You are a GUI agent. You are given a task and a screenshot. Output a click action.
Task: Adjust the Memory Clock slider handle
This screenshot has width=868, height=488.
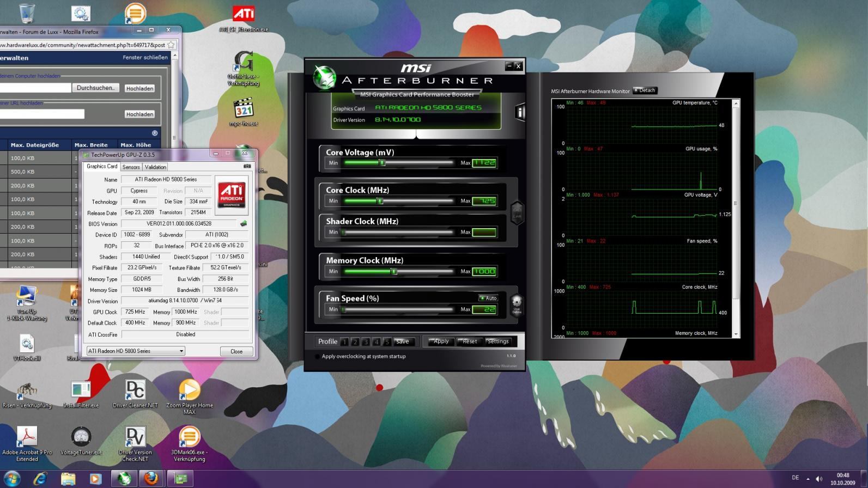click(x=394, y=271)
